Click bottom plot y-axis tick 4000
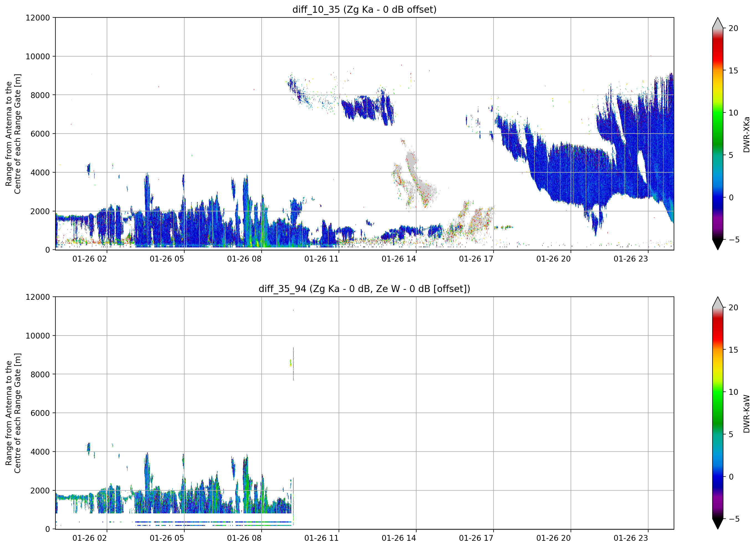 40,452
